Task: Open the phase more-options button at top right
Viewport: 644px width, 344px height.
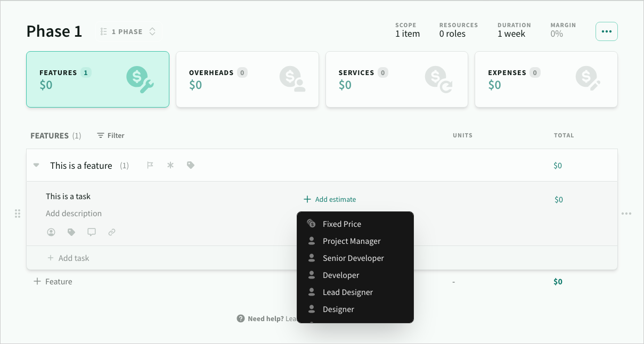Action: coord(606,31)
